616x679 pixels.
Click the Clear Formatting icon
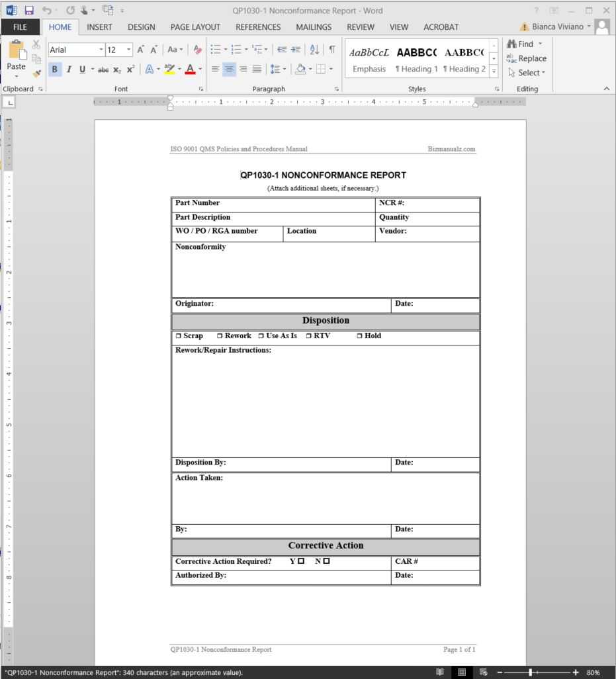197,50
